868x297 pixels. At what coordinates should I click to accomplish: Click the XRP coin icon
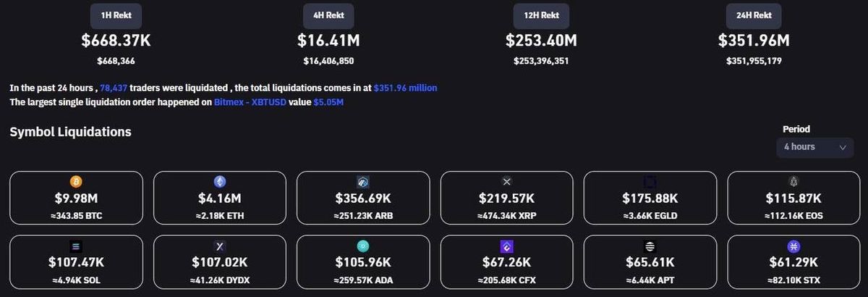tap(506, 181)
